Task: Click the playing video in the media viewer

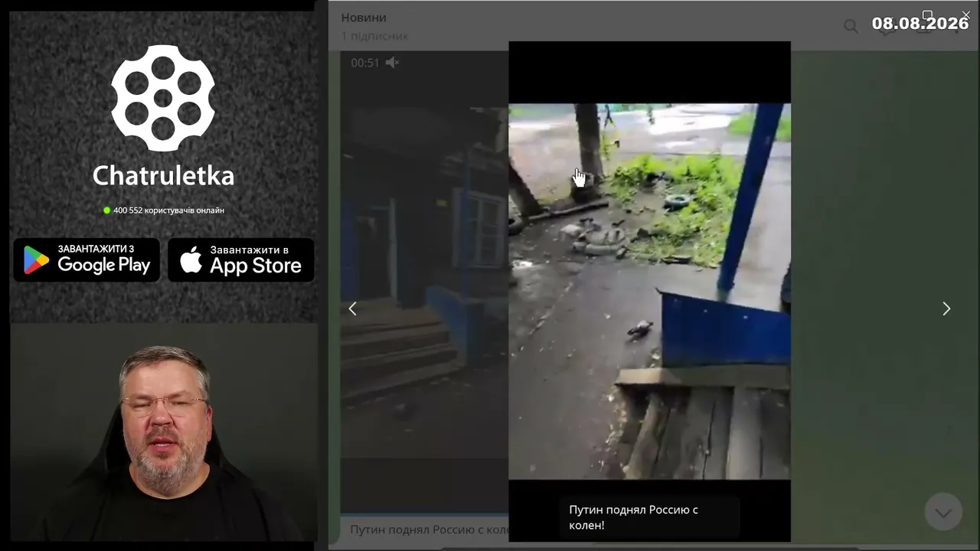Action: tap(649, 291)
